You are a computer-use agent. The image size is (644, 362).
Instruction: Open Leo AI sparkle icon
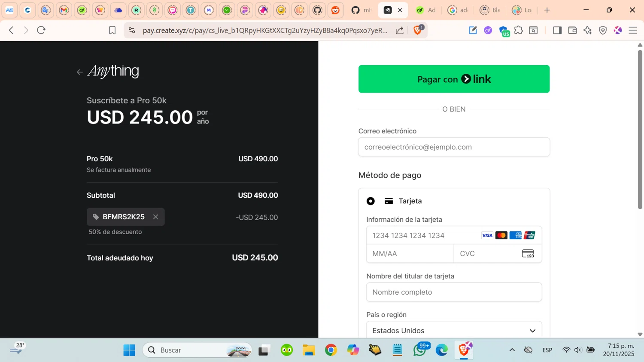point(587,30)
